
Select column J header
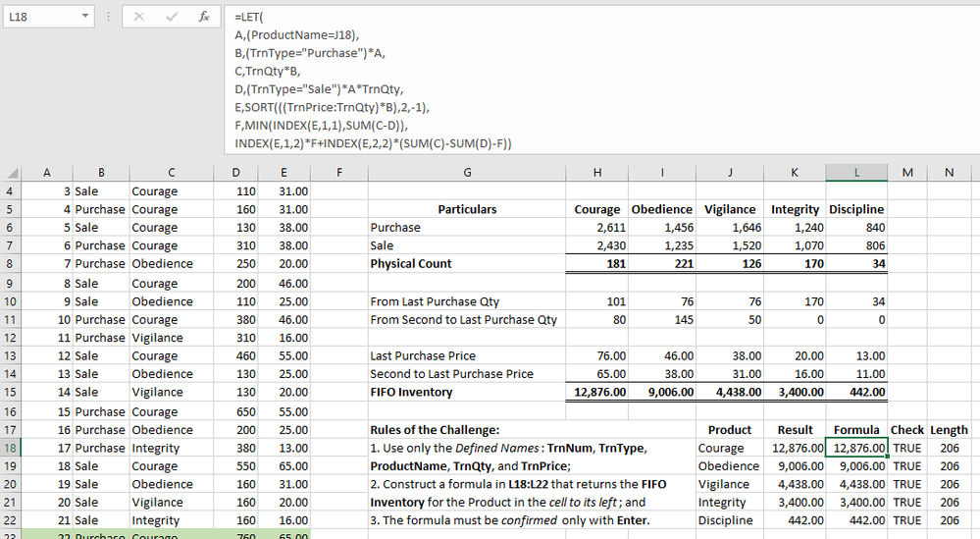pos(730,173)
